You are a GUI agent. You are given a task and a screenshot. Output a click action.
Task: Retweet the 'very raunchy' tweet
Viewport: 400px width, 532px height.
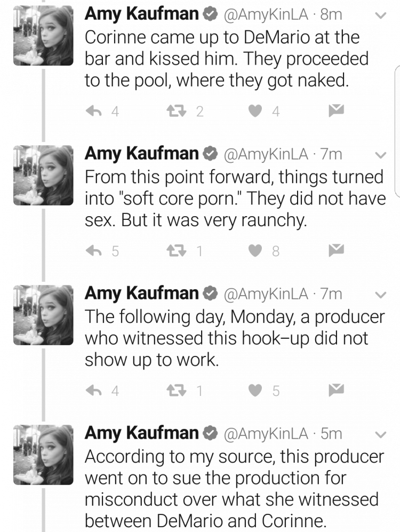click(x=177, y=251)
